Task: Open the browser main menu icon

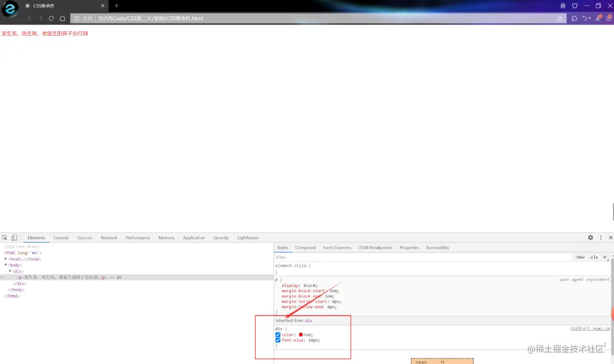Action: [609, 18]
